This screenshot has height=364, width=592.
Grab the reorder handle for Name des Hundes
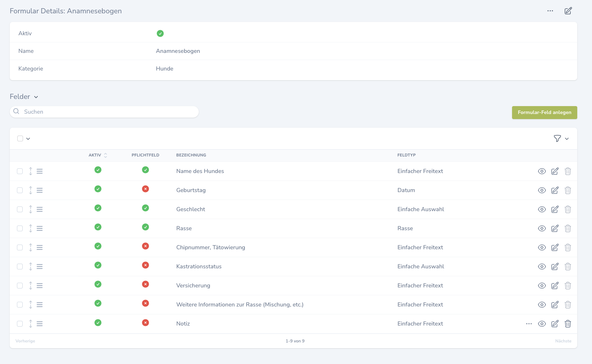point(40,171)
